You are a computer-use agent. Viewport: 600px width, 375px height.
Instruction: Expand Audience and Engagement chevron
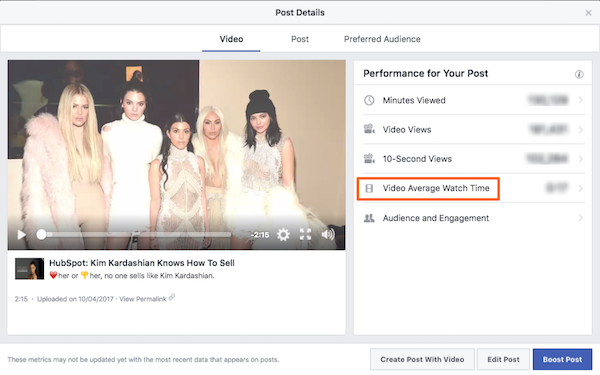tap(580, 218)
